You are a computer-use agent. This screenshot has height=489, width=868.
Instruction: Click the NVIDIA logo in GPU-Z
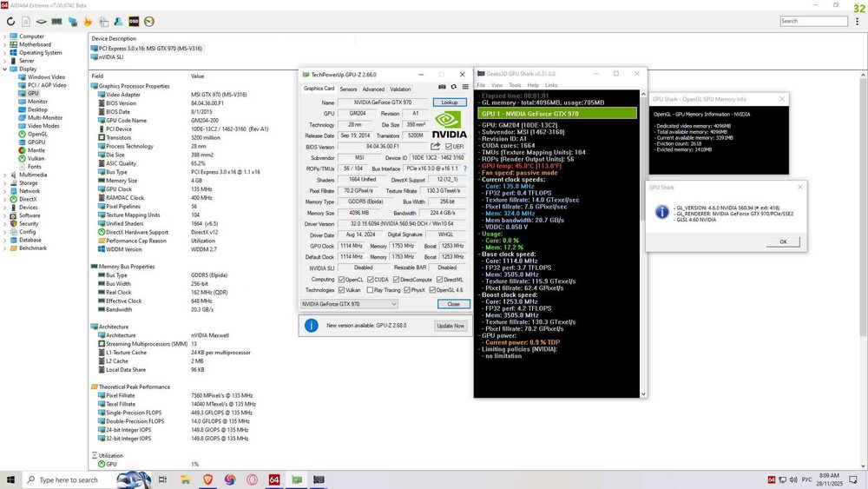pyautogui.click(x=449, y=125)
